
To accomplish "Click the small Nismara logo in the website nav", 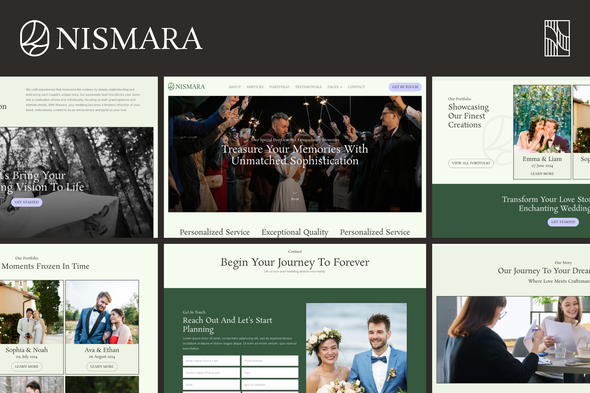I will coord(186,87).
